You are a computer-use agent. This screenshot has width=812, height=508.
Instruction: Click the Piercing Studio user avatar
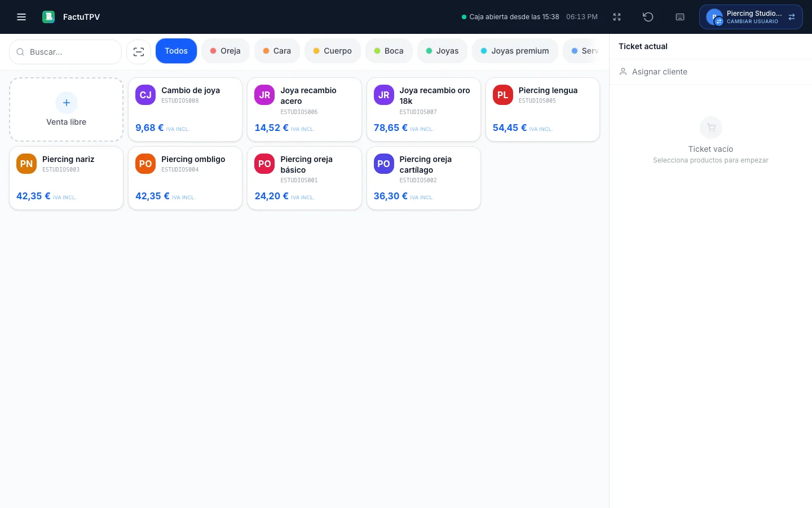[x=714, y=17]
